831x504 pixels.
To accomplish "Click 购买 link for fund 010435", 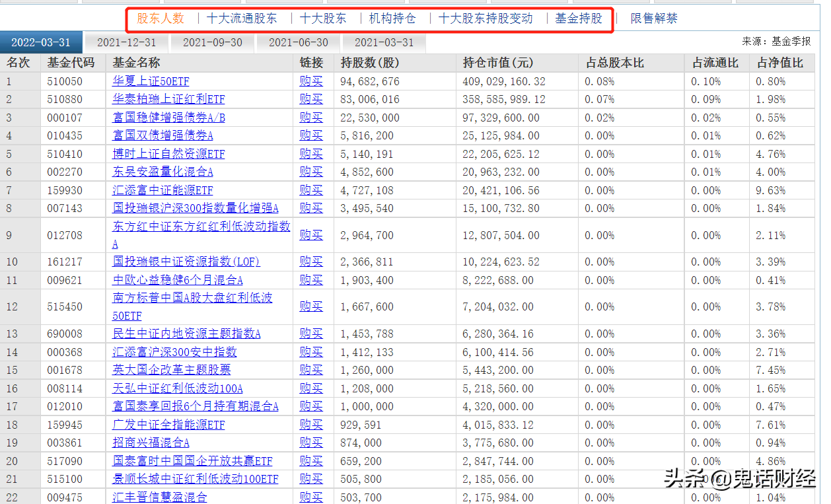I will (311, 135).
